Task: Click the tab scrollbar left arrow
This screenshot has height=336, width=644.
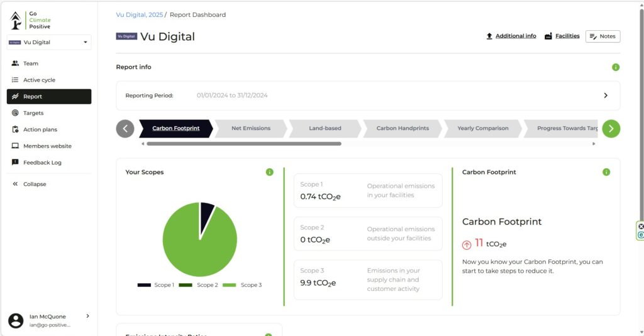Action: pyautogui.click(x=143, y=144)
